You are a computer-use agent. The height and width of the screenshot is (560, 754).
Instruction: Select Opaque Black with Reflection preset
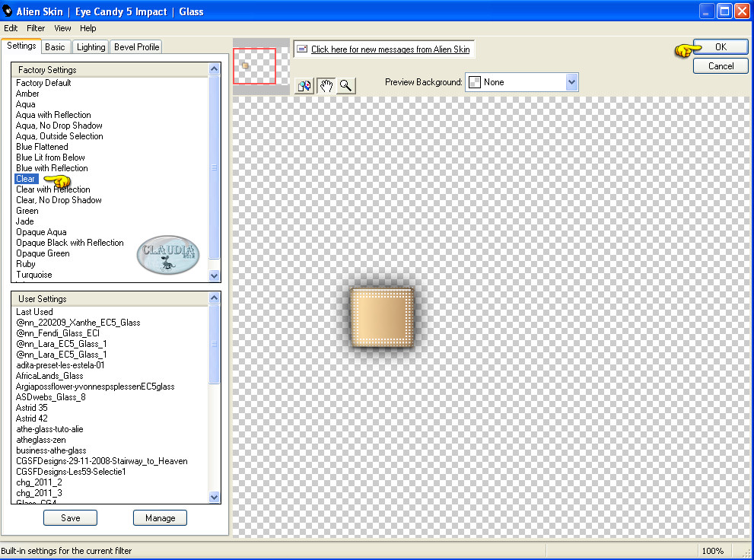[70, 243]
